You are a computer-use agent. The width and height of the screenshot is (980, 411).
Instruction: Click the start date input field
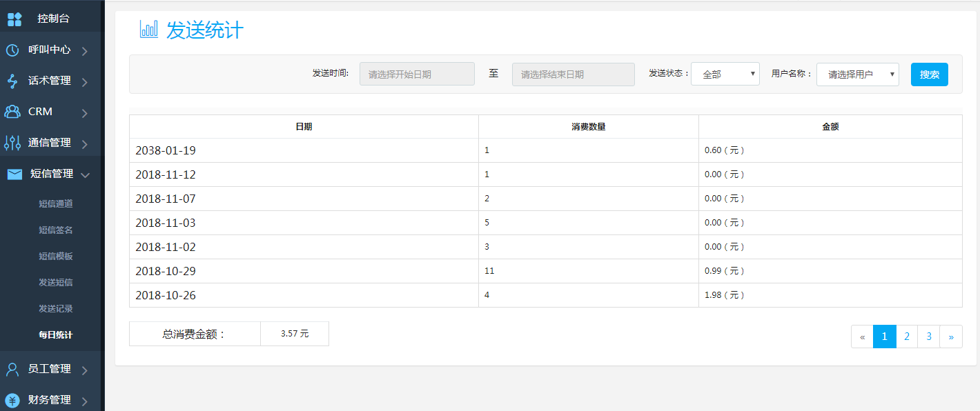(x=417, y=74)
